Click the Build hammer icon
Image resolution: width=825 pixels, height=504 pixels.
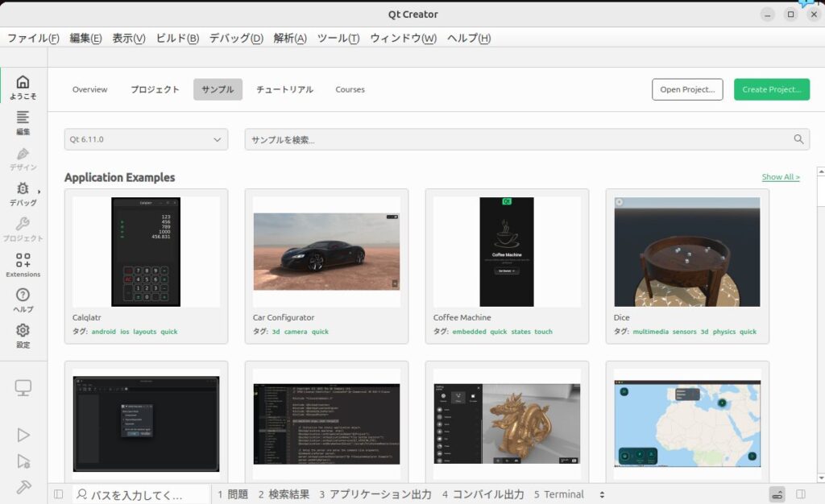coord(23,487)
